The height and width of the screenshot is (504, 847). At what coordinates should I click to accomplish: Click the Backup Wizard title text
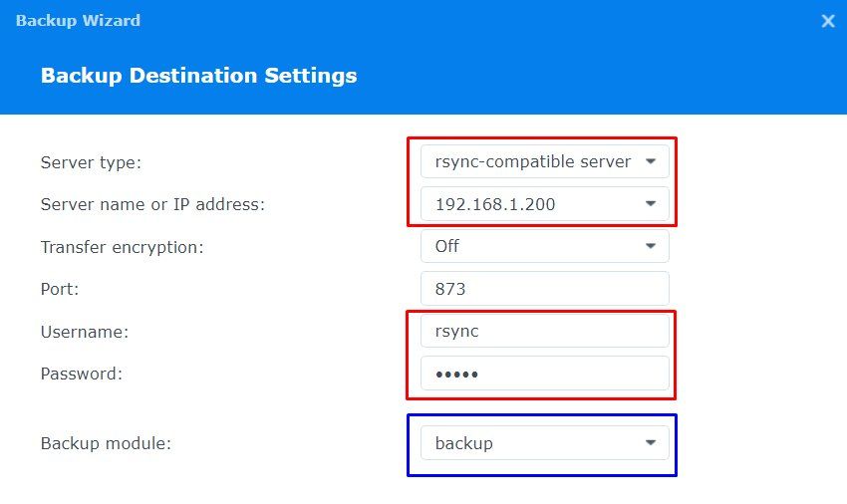pyautogui.click(x=78, y=21)
